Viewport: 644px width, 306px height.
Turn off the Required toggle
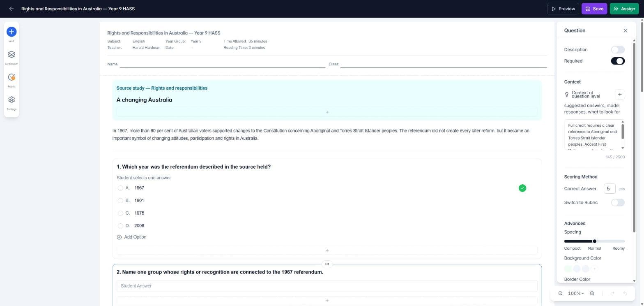click(x=618, y=61)
